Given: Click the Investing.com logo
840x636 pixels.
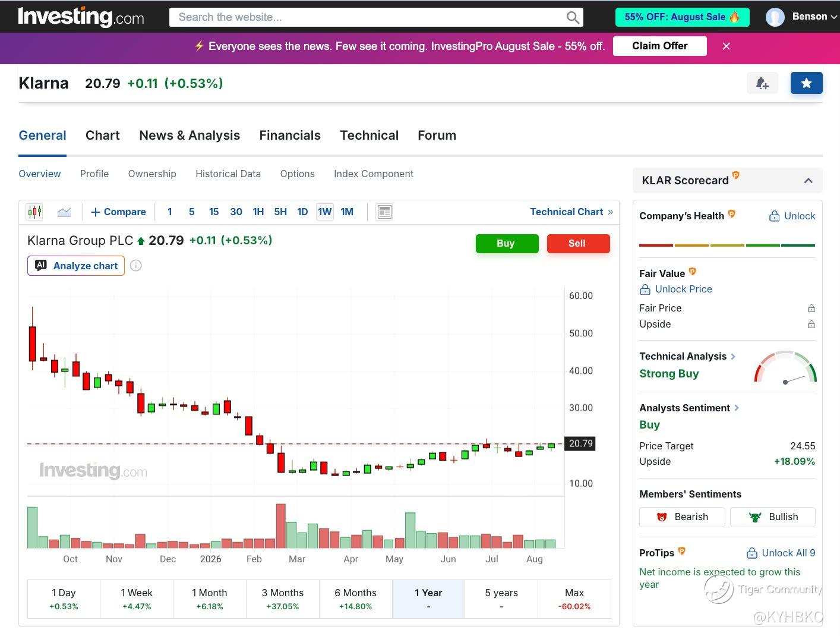Looking at the screenshot, I should click(x=81, y=17).
